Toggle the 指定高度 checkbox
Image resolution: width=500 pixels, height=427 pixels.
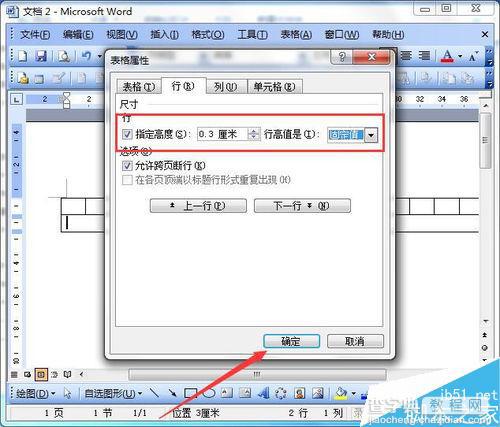127,134
